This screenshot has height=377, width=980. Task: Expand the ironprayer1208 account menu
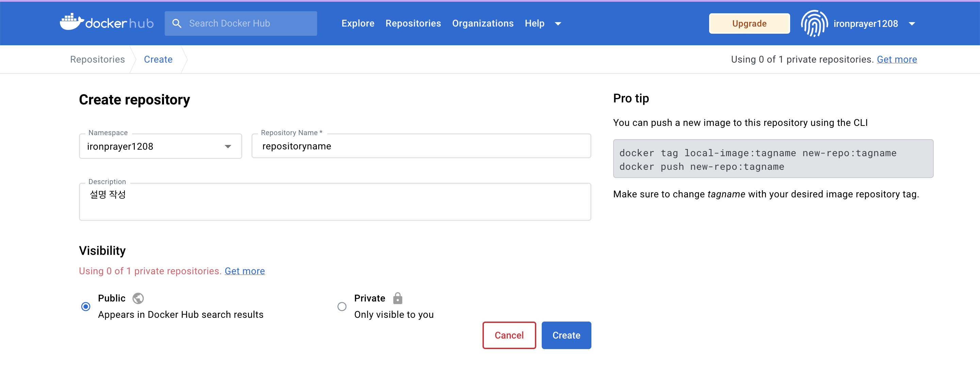[912, 23]
